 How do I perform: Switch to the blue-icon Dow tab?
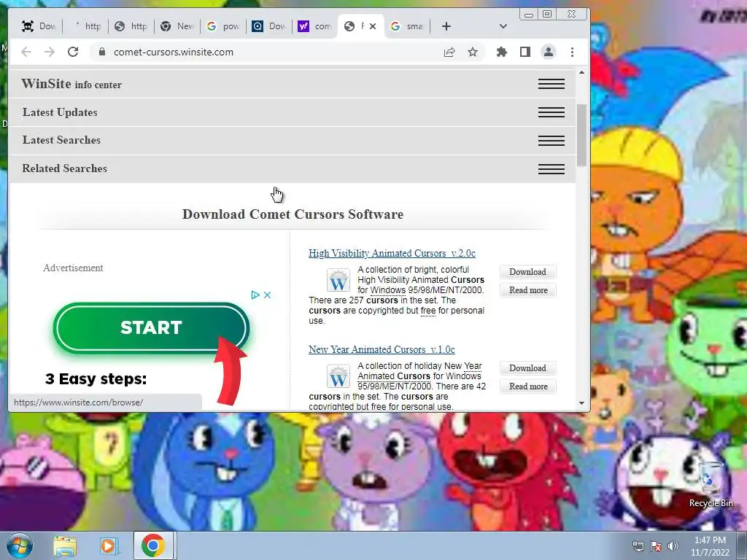coord(269,26)
